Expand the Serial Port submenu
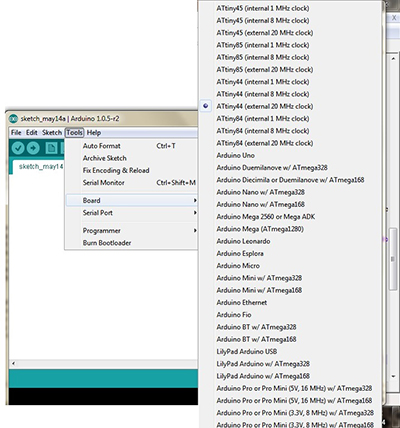The height and width of the screenshot is (428, 400). pos(131,213)
